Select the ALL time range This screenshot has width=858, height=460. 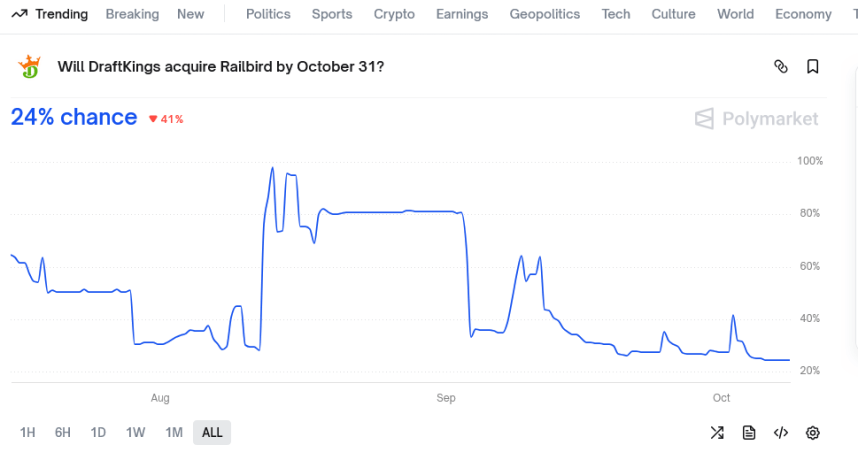tap(212, 433)
